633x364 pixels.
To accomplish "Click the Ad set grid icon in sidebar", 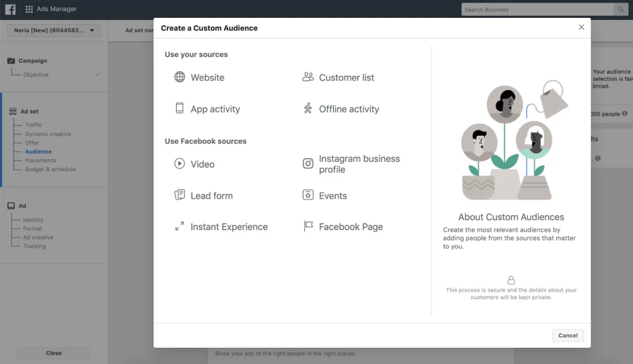I will (x=13, y=111).
